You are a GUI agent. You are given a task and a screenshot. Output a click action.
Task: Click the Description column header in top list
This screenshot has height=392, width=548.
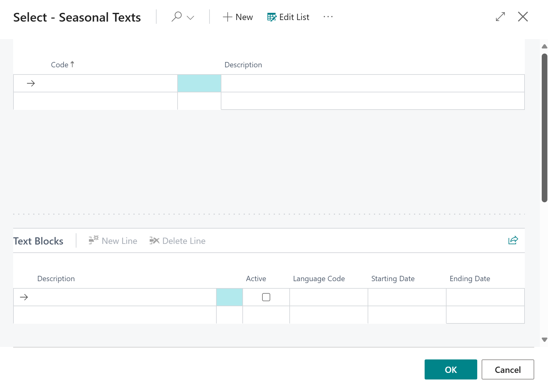pos(243,65)
